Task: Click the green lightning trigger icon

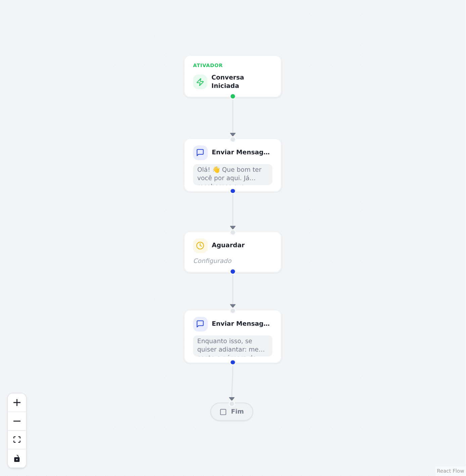Action: point(200,82)
